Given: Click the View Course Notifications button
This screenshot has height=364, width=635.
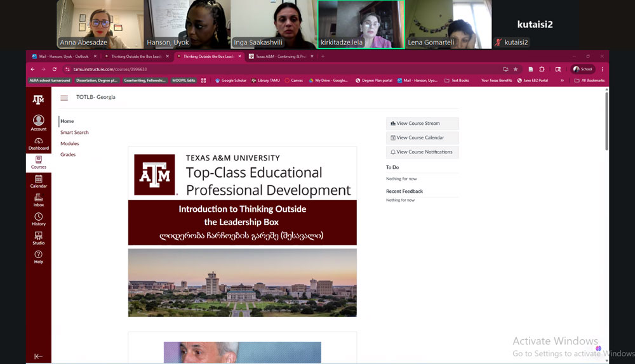Looking at the screenshot, I should pos(422,152).
